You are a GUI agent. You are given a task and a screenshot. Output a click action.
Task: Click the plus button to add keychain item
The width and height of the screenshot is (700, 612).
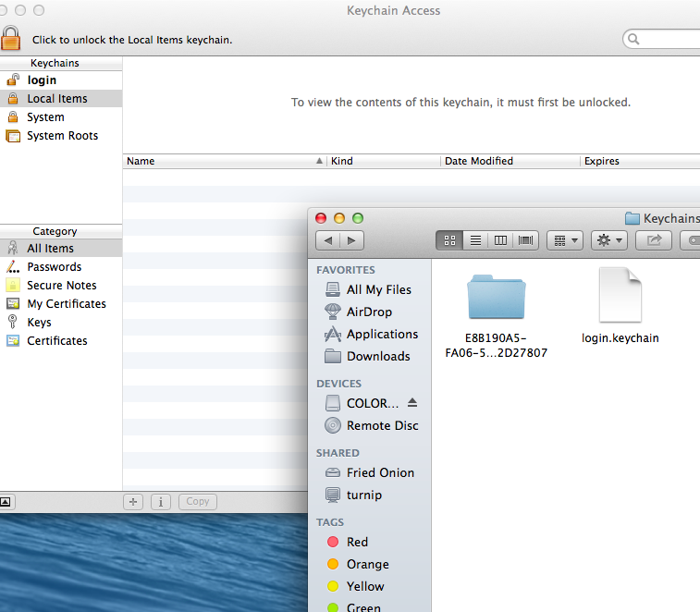tap(133, 502)
